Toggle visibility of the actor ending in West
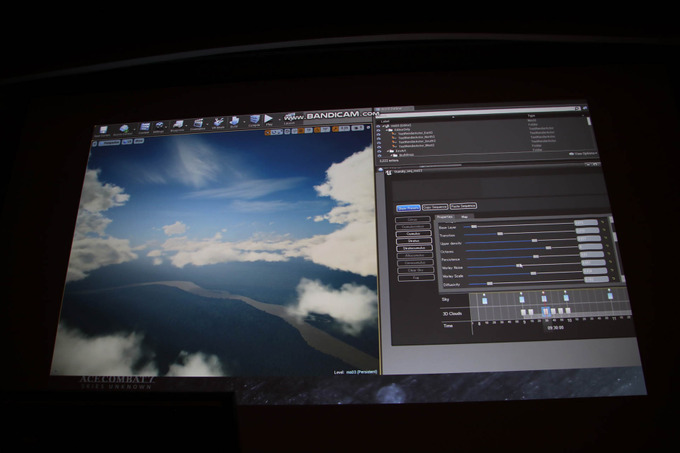The image size is (680, 453). coord(379,147)
